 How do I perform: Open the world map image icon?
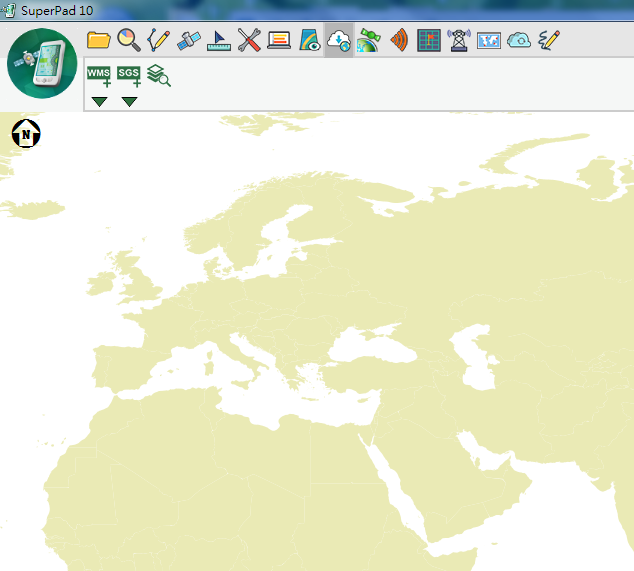(489, 41)
